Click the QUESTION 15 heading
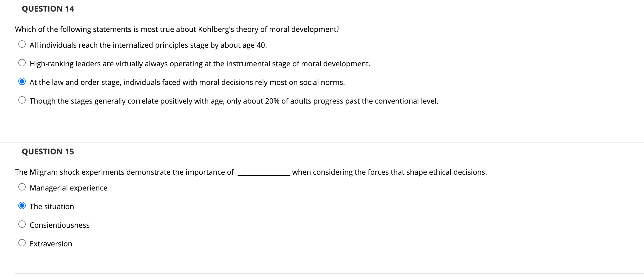644x278 pixels. coord(48,152)
